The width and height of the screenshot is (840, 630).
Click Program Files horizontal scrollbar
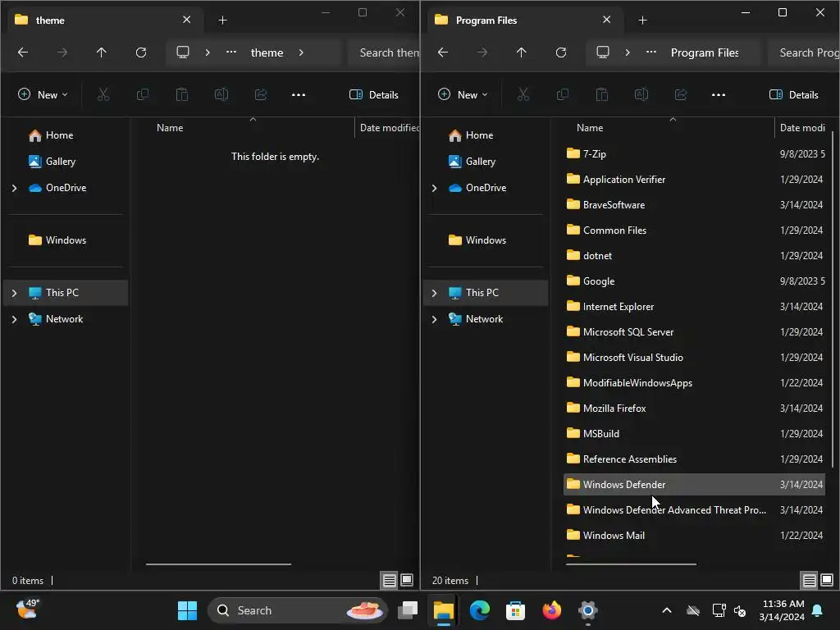pyautogui.click(x=631, y=564)
